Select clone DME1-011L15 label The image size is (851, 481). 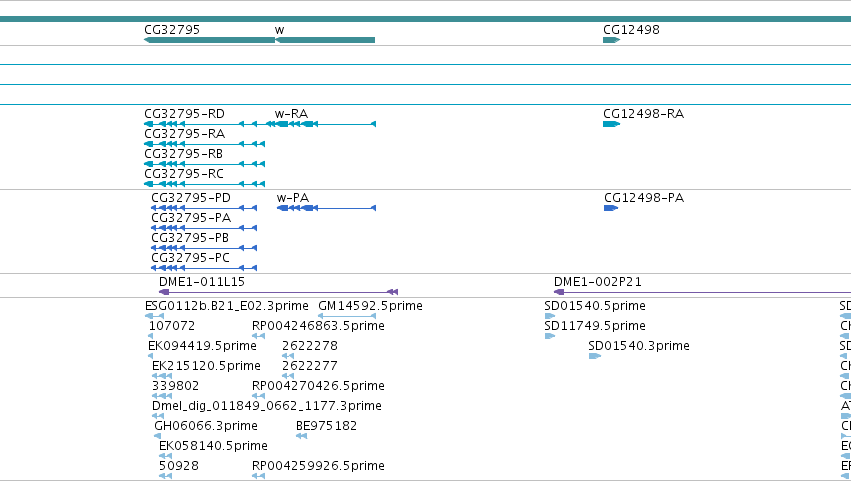coord(202,282)
